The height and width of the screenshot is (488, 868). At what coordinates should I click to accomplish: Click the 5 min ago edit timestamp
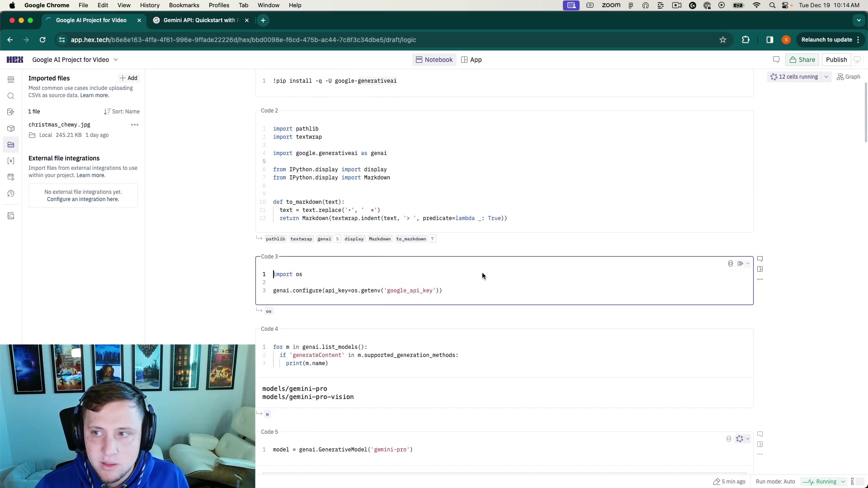pos(729,482)
